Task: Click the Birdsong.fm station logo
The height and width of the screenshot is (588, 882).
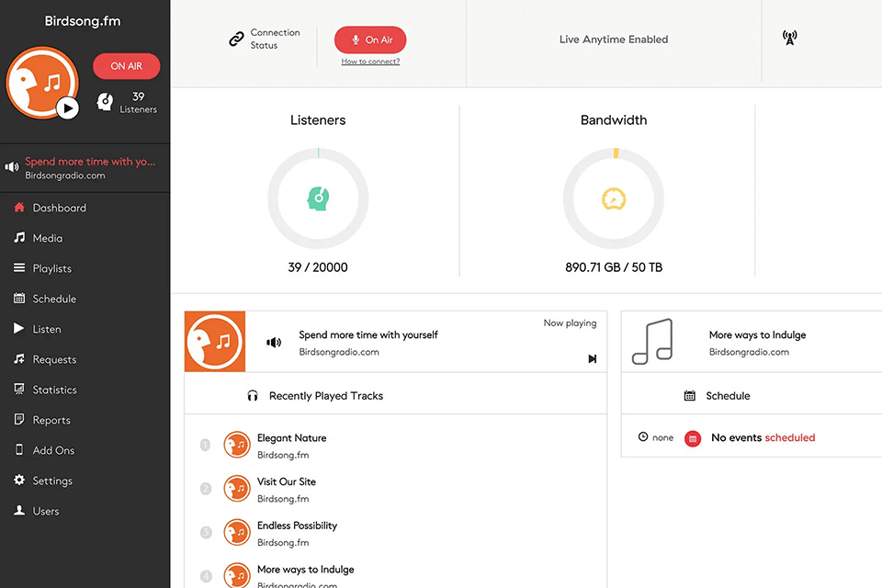Action: 42,83
